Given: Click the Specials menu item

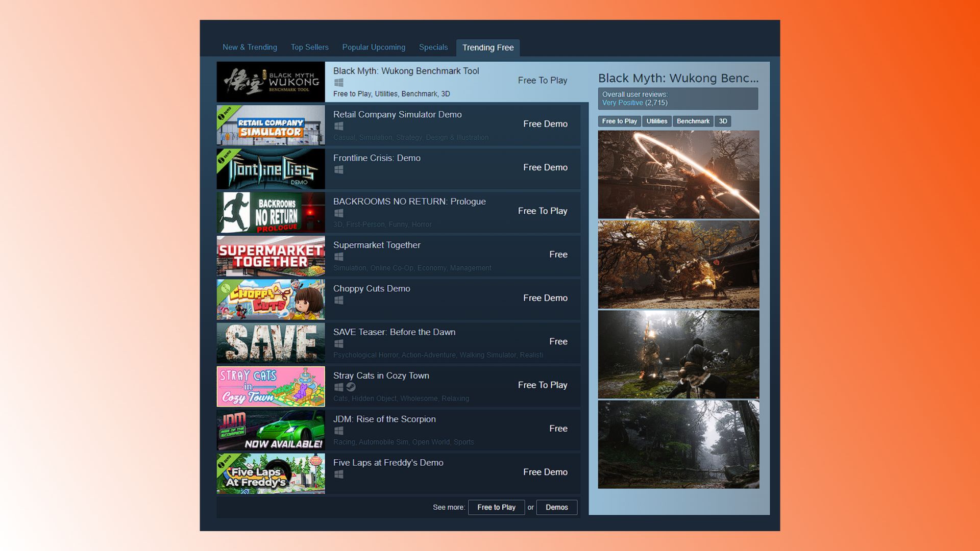Looking at the screenshot, I should pyautogui.click(x=433, y=47).
